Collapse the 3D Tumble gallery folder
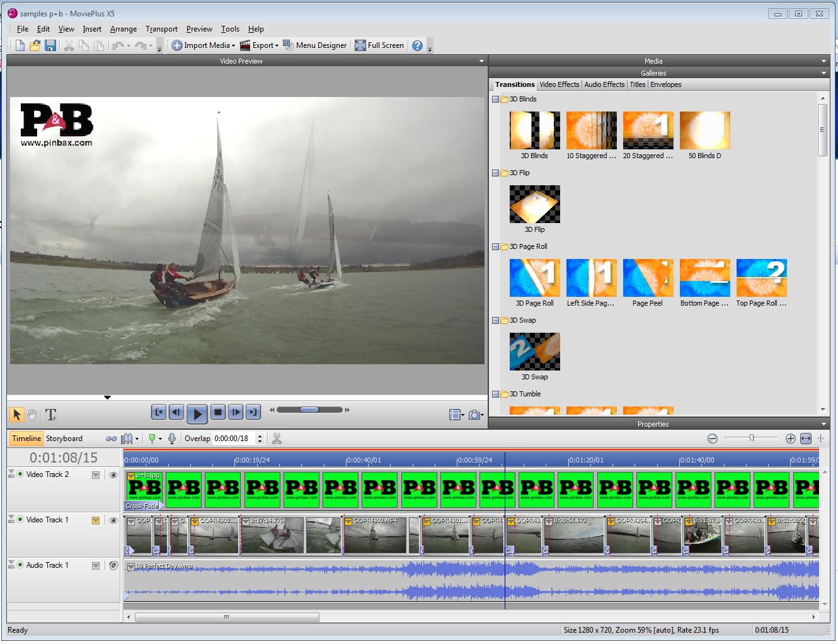Viewport: 838px width, 644px height. click(495, 394)
